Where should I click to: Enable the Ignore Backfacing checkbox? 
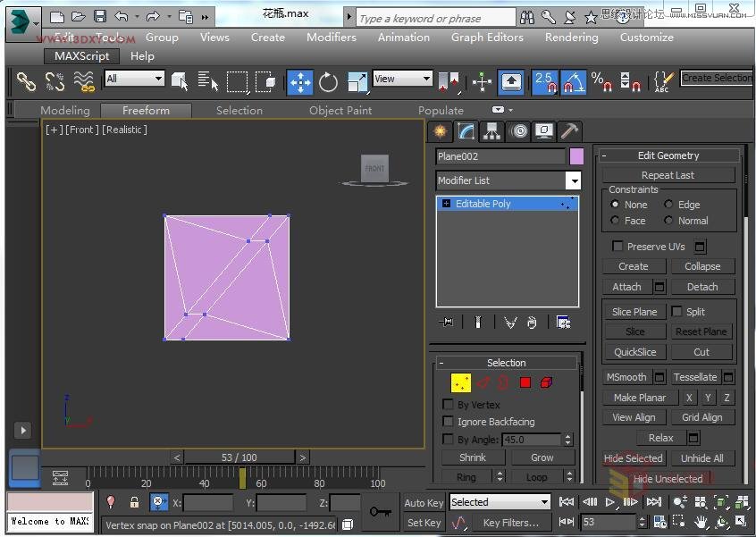449,422
